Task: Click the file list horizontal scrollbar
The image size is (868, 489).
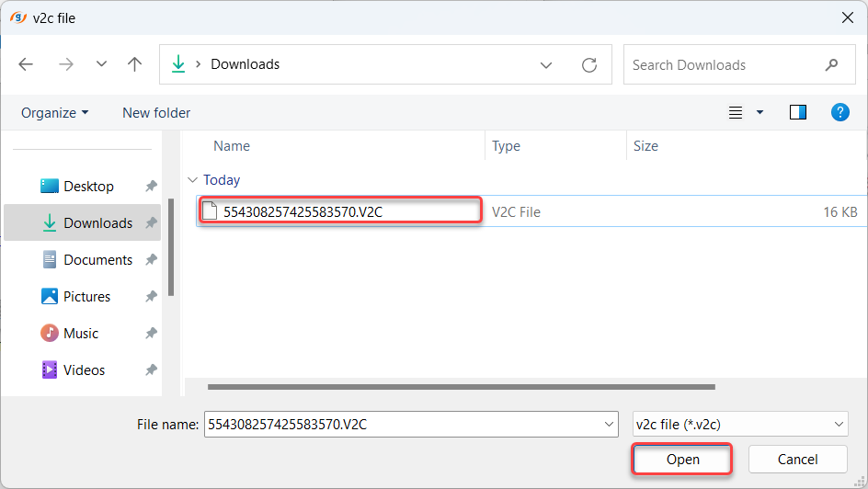Action: point(462,387)
